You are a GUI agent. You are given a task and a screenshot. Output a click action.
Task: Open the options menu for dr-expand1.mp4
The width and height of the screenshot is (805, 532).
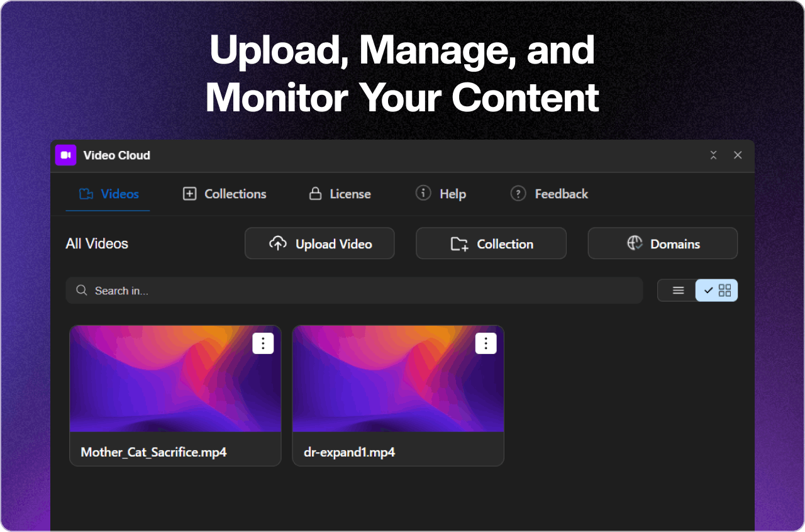click(x=485, y=343)
